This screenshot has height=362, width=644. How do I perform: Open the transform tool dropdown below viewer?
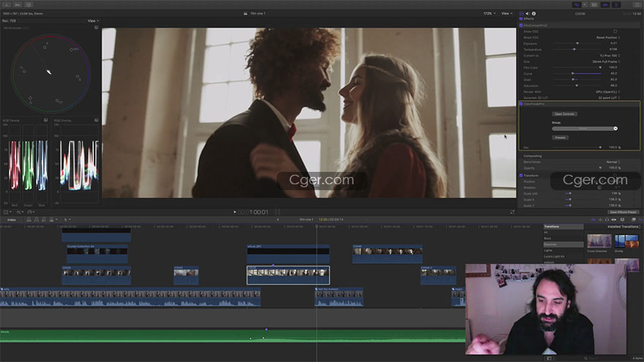point(7,212)
